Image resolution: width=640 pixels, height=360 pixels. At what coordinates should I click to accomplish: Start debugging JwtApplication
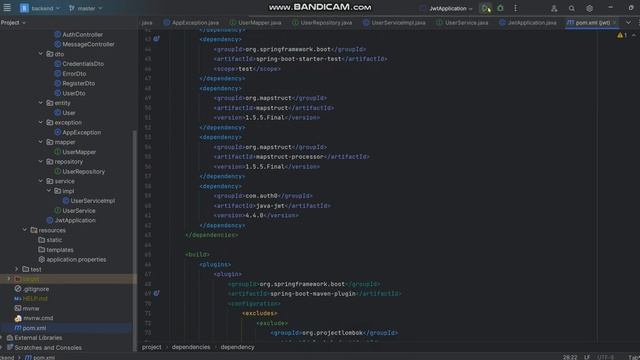pyautogui.click(x=500, y=8)
